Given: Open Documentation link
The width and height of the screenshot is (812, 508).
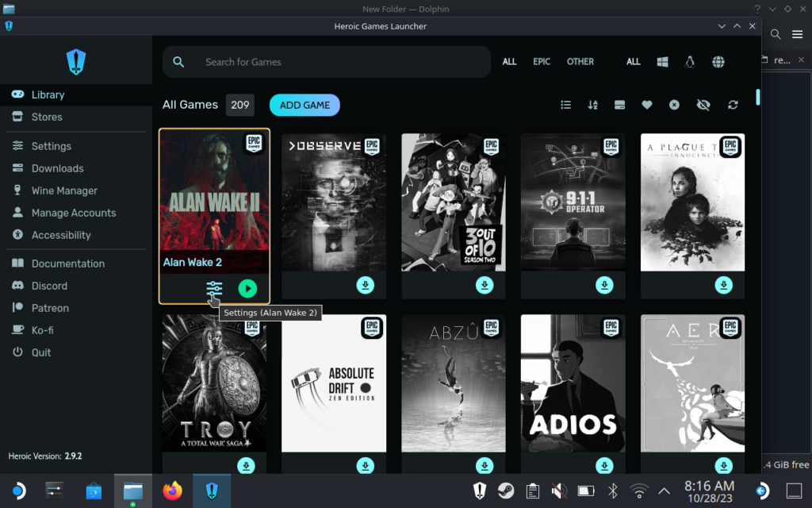Looking at the screenshot, I should point(76,264).
